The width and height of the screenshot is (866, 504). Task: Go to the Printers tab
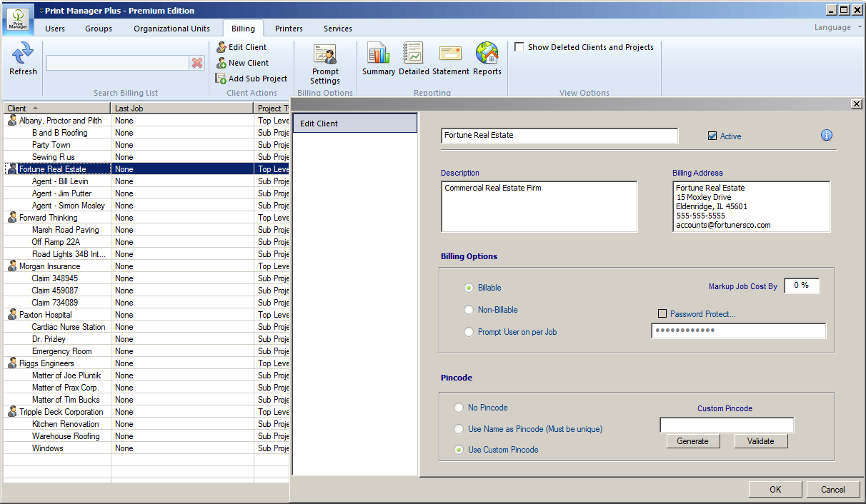289,29
